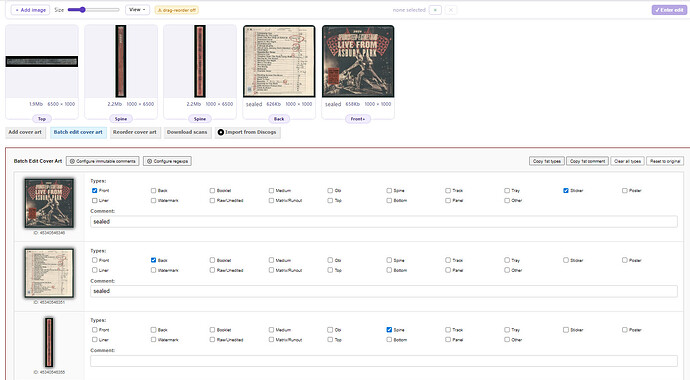This screenshot has height=380, width=690.
Task: Check Poster for the front cover image
Action: click(625, 190)
